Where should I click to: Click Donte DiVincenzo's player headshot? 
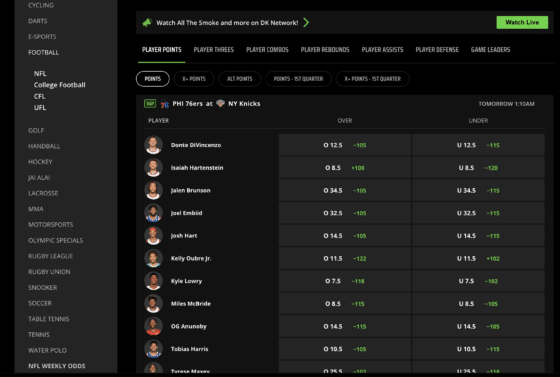coord(154,145)
